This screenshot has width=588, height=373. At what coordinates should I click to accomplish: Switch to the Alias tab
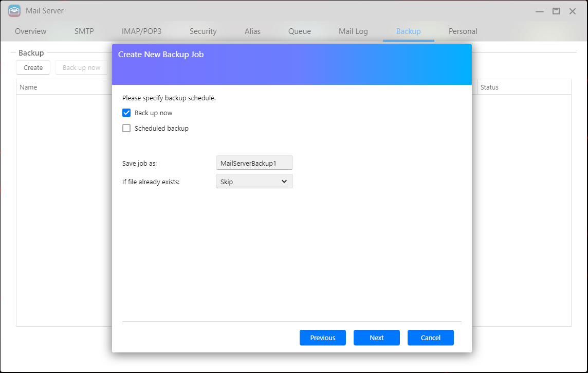point(252,31)
